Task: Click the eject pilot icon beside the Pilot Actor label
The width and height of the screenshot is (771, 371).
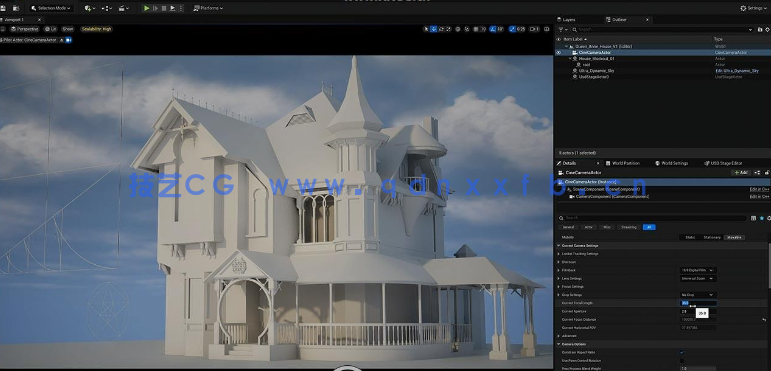Action: 61,40
